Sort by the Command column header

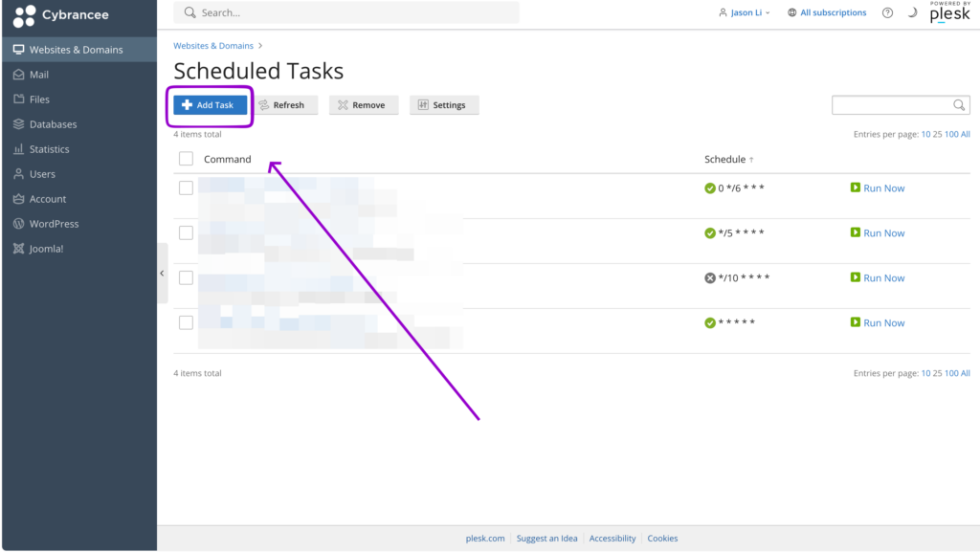[228, 159]
